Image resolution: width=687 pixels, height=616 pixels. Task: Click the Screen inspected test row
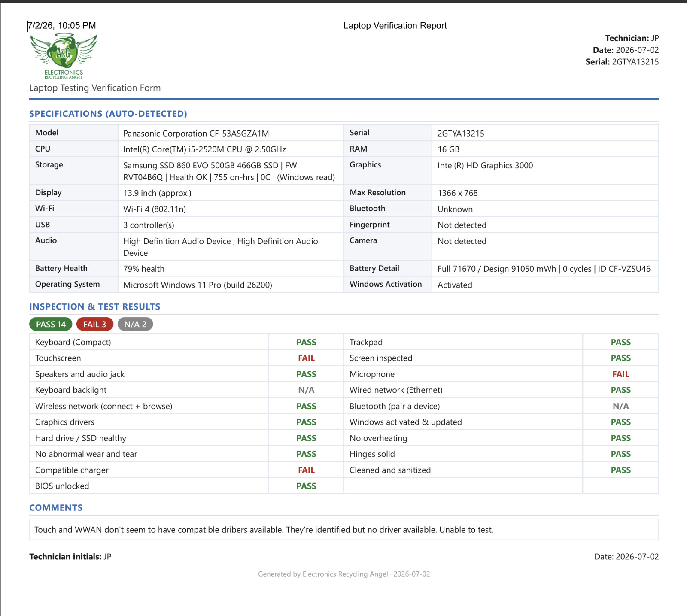point(501,358)
